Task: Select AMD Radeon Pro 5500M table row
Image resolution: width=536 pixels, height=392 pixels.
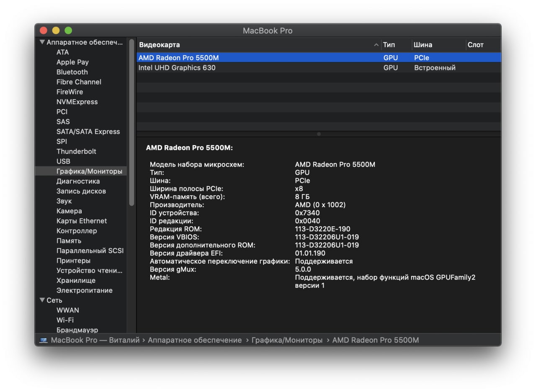Action: click(x=319, y=58)
